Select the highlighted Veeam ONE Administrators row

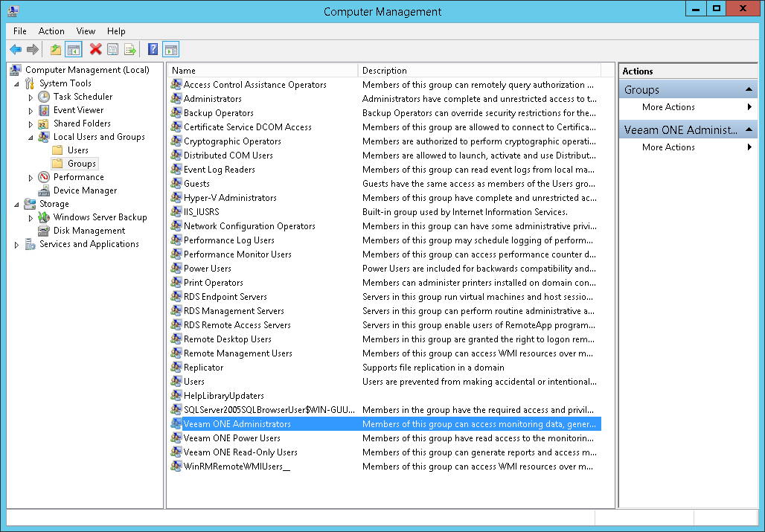click(x=385, y=424)
